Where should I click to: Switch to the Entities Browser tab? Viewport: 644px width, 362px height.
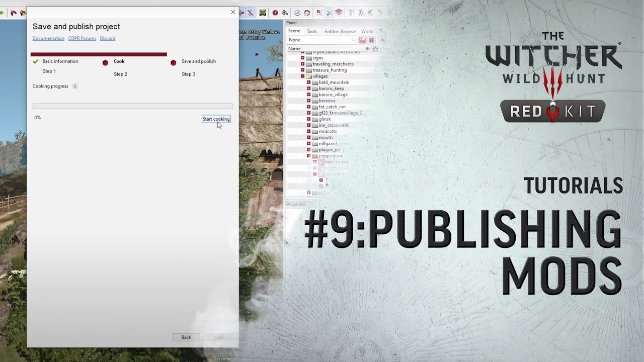tap(341, 31)
